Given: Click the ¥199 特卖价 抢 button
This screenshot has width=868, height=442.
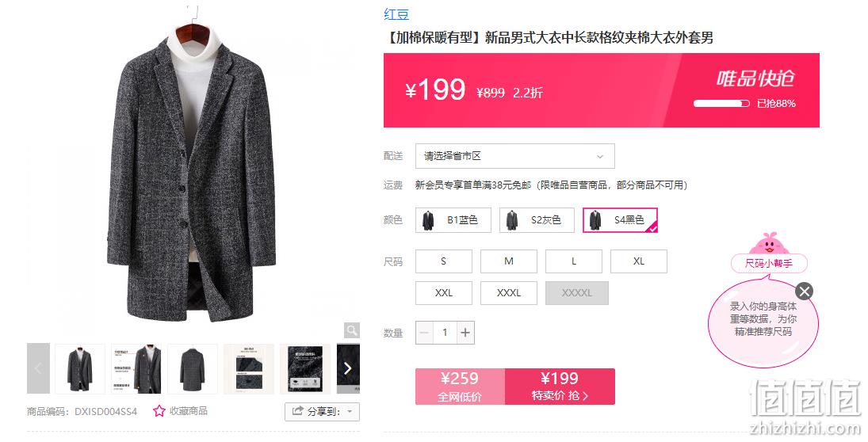Looking at the screenshot, I should point(560,386).
